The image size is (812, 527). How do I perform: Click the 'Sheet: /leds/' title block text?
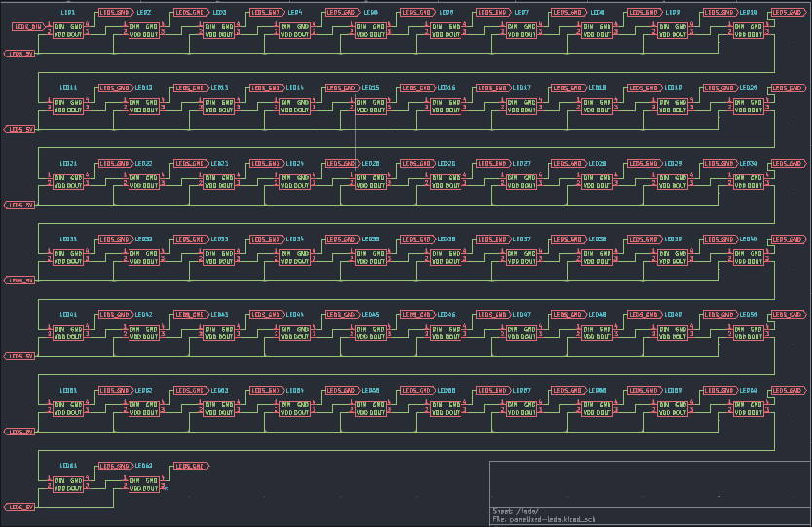[x=515, y=511]
